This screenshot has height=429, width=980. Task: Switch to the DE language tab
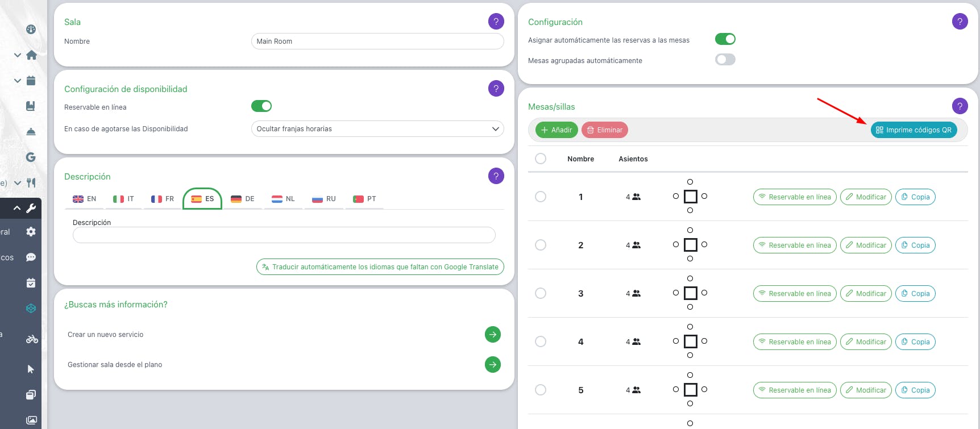(243, 199)
